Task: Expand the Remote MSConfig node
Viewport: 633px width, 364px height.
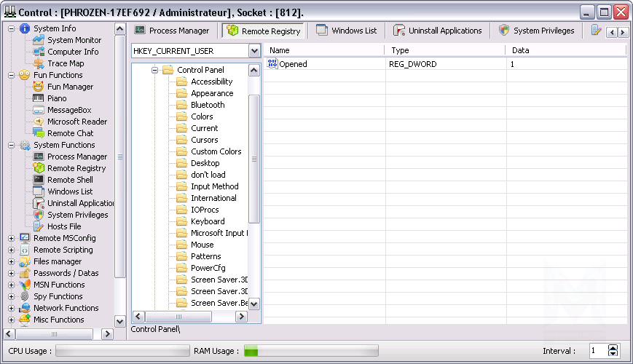Action: pos(11,238)
